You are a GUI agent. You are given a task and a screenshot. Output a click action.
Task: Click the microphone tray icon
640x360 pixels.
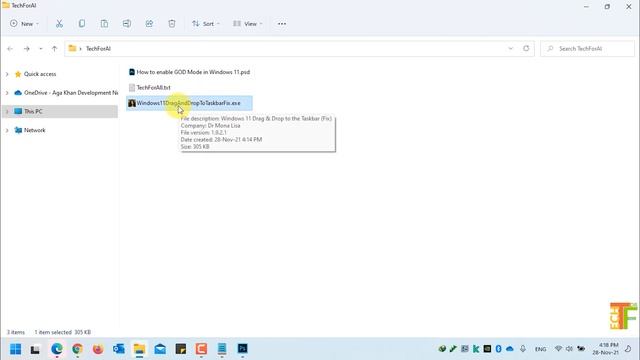(523, 349)
